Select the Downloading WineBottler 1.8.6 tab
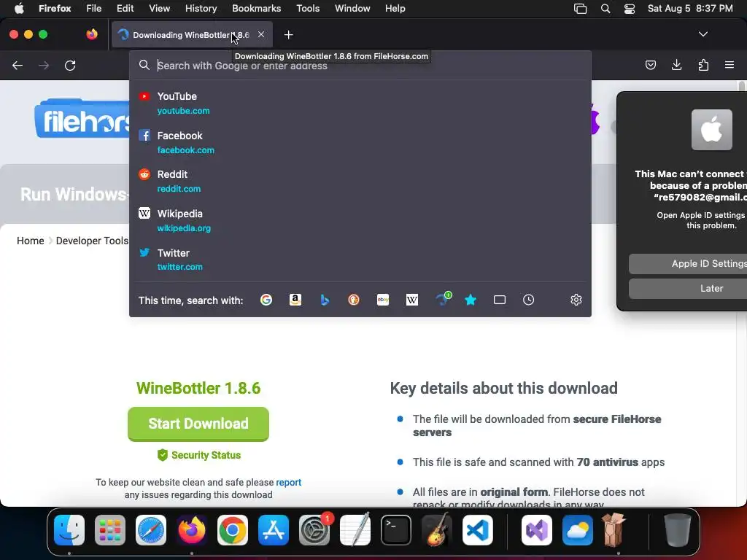 tap(192, 35)
